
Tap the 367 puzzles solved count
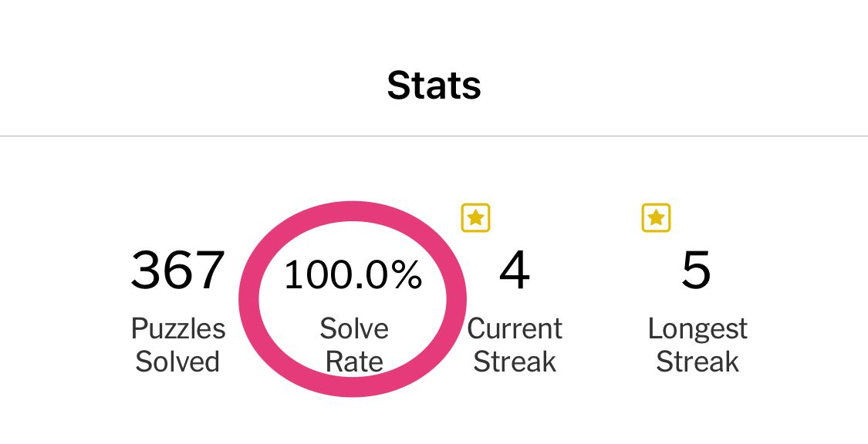tap(177, 271)
